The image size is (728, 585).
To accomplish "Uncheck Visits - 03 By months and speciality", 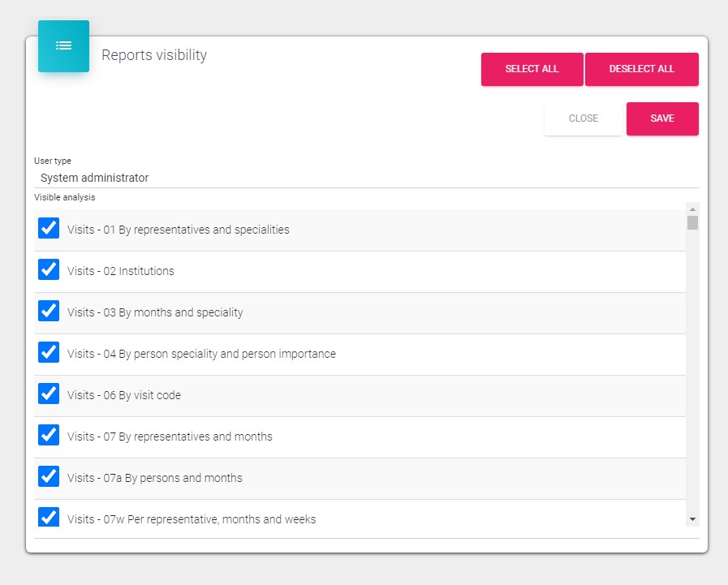I will (x=49, y=312).
